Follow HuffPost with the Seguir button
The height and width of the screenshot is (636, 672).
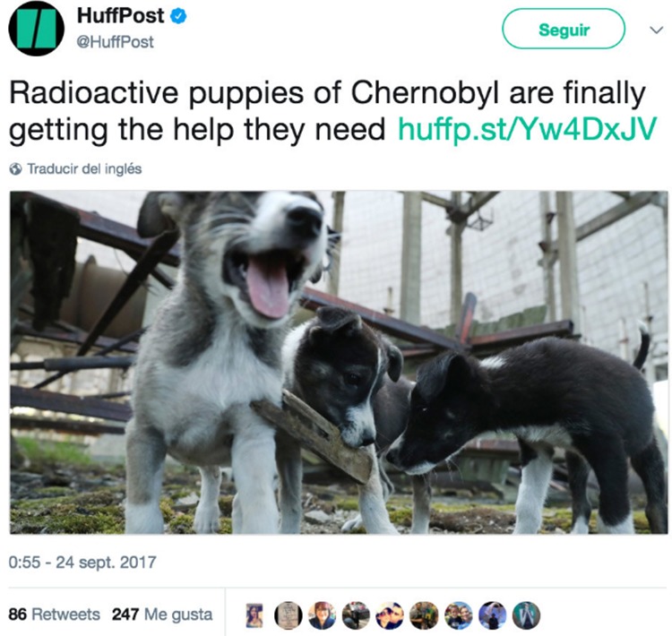tap(564, 29)
